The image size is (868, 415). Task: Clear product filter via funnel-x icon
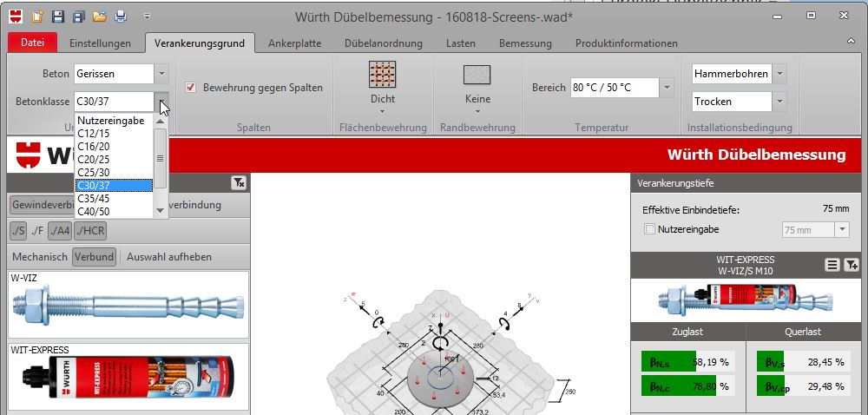239,182
